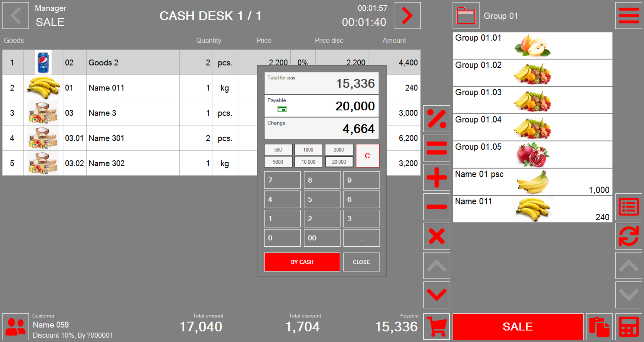This screenshot has height=342, width=644.
Task: Select the 10 000 quick amount
Action: point(308,162)
